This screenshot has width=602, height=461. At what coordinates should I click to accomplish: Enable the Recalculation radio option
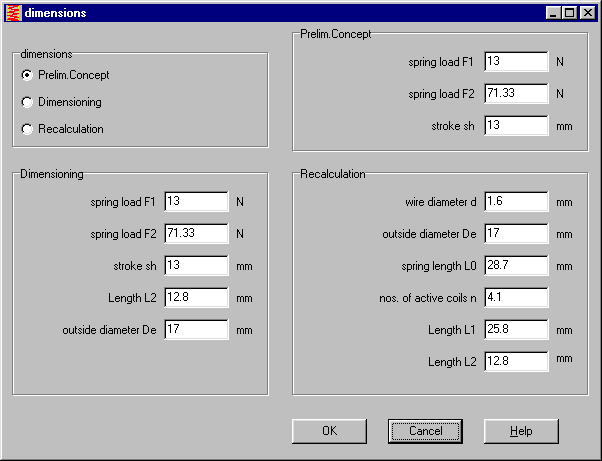(x=27, y=129)
